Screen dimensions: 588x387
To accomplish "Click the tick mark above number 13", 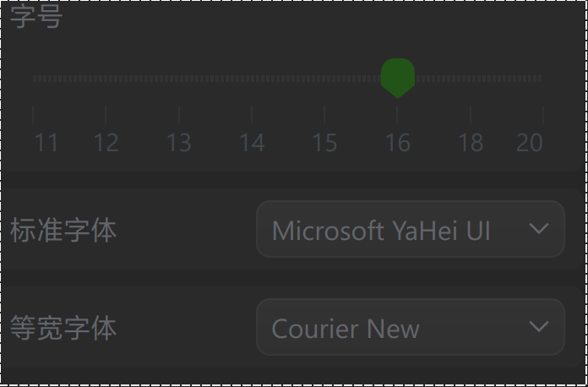I will pos(178,114).
